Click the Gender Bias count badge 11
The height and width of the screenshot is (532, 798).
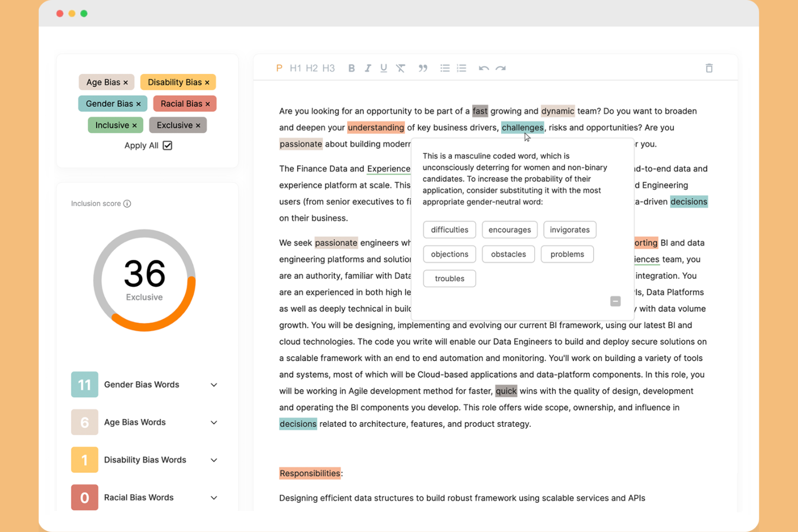(85, 384)
